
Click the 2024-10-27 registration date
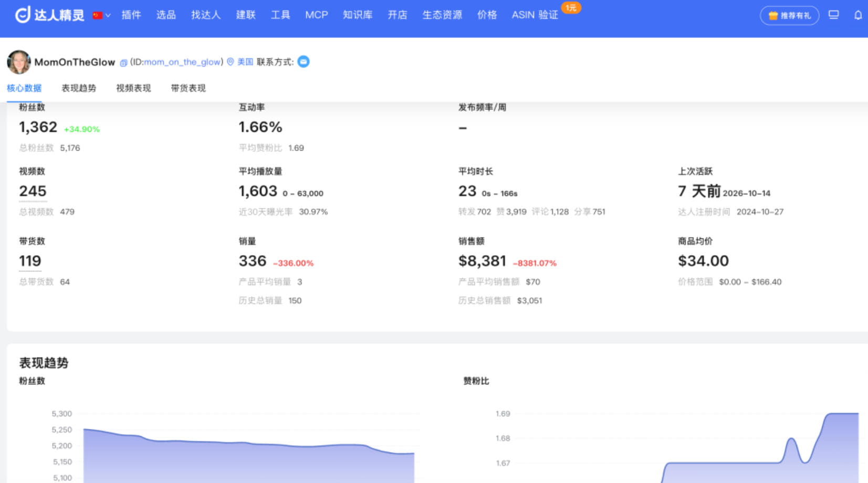pyautogui.click(x=760, y=212)
